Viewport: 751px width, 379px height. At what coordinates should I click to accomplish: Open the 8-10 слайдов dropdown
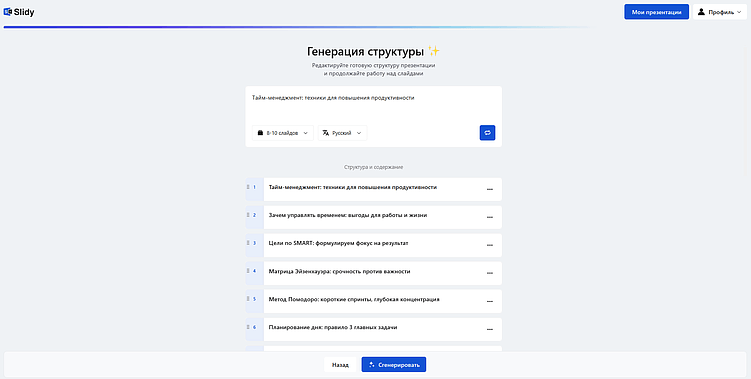click(283, 133)
